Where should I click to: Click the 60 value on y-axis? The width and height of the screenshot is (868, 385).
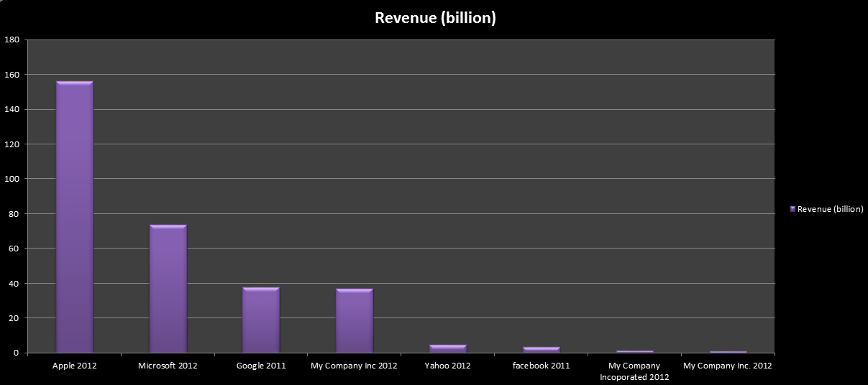[14, 249]
